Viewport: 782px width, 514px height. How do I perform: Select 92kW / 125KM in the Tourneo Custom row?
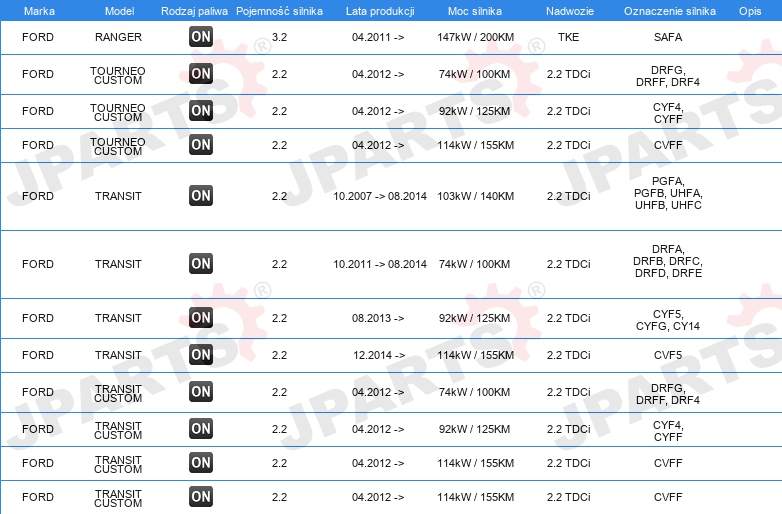(x=474, y=111)
